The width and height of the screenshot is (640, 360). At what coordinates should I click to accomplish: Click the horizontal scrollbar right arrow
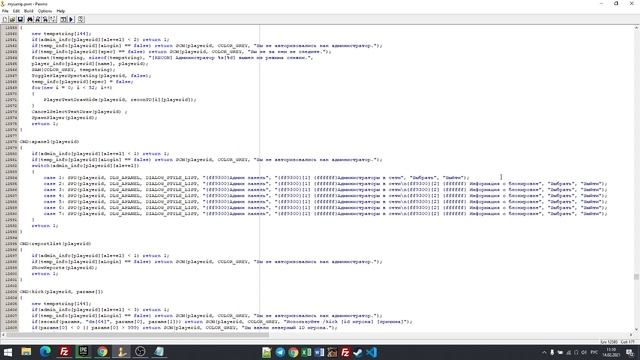click(x=631, y=335)
